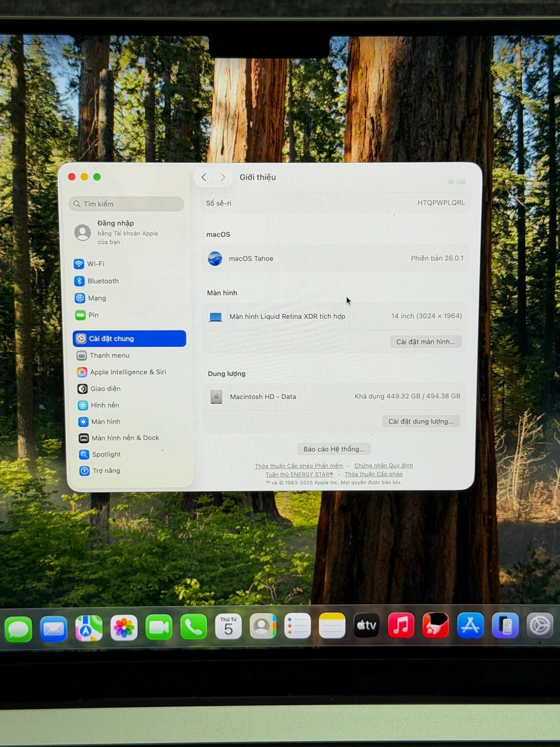Click Cài đặt dung lượng button
This screenshot has height=747, width=560.
421,422
